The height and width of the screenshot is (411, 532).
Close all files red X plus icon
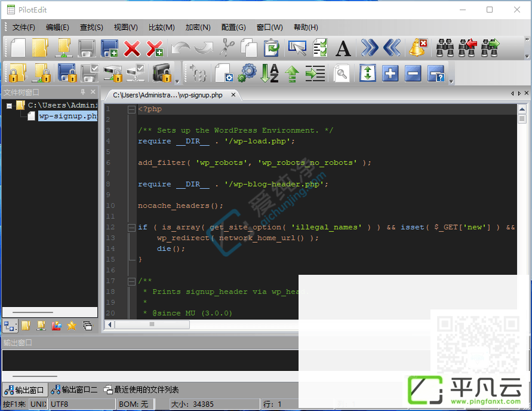[155, 48]
